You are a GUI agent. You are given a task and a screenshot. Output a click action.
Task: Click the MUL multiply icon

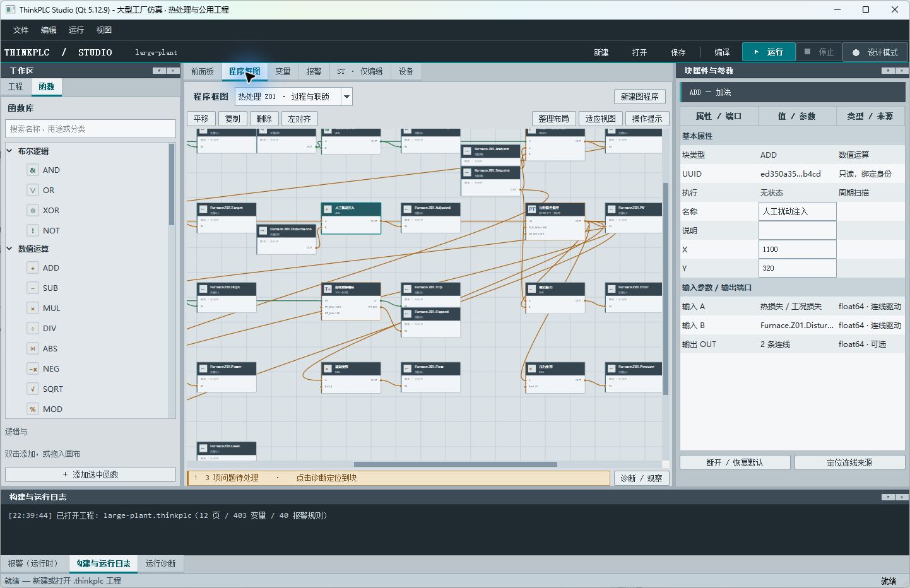33,309
